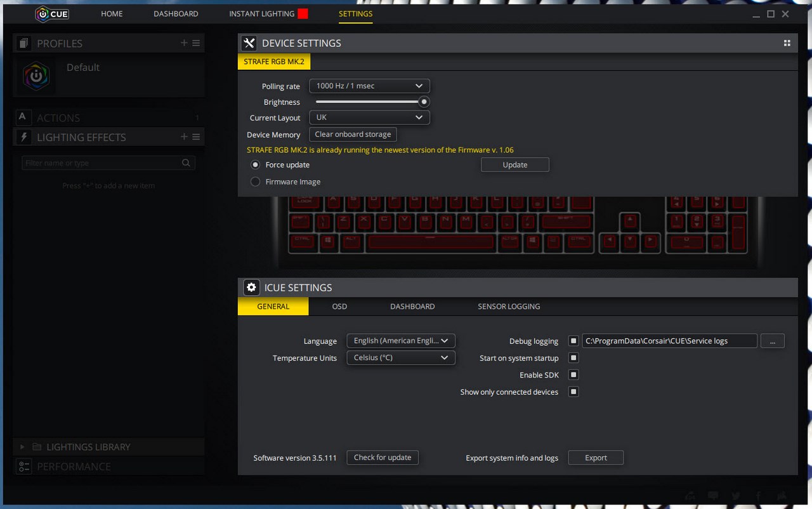Open the Lighting Effects hamburger menu
Screen dimensions: 812x509
196,136
